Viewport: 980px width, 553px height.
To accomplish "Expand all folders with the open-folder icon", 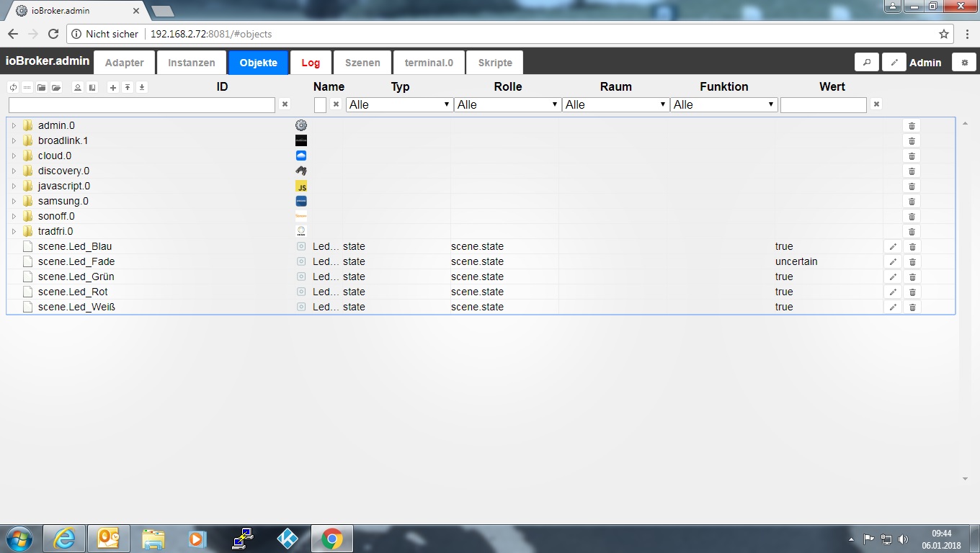I will (x=55, y=87).
